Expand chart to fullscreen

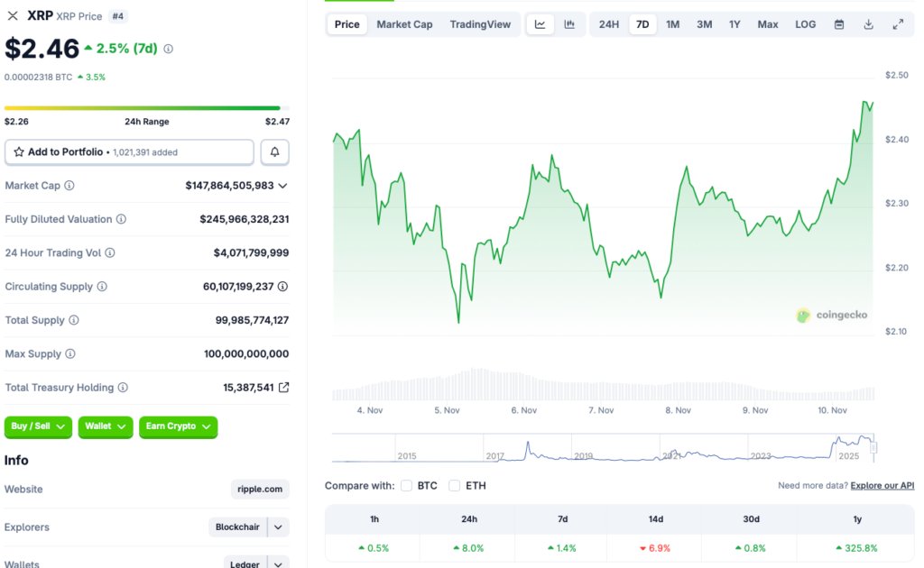[x=899, y=23]
